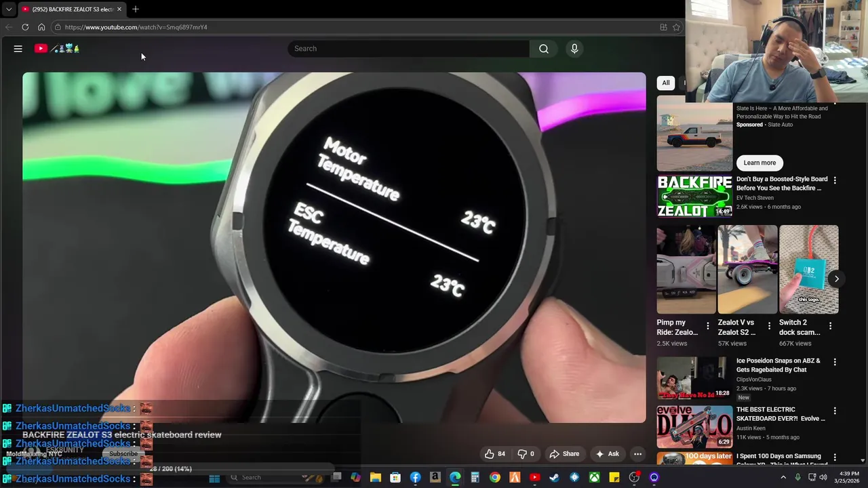Open the Slate Auto sponsored thumbnail
The height and width of the screenshot is (488, 868).
(x=694, y=134)
